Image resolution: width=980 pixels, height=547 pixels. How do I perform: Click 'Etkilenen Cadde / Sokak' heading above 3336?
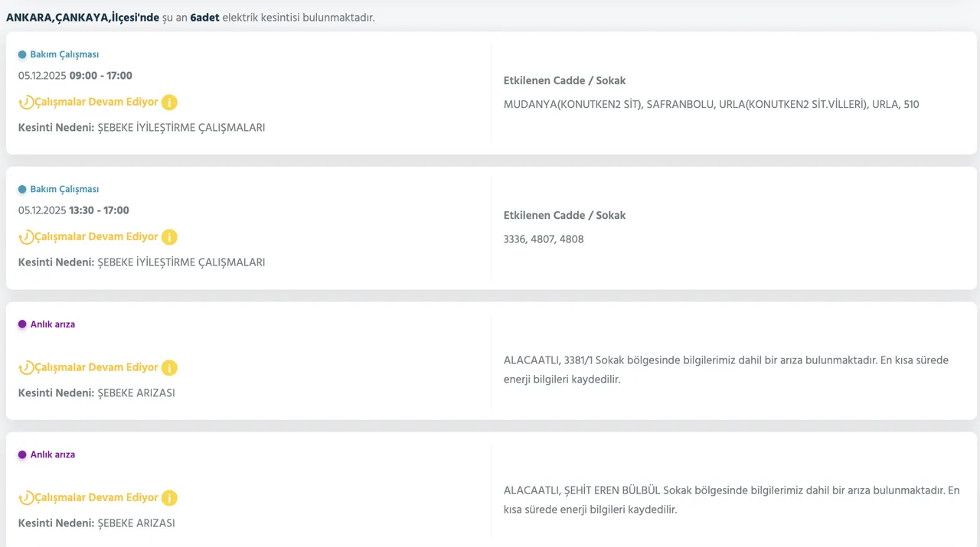(564, 215)
